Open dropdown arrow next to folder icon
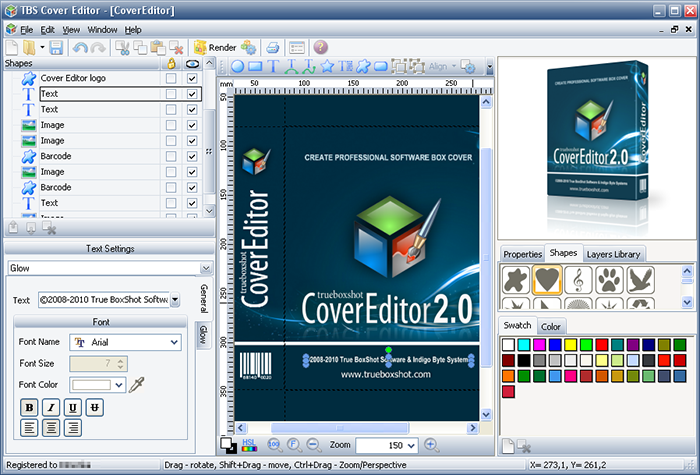Viewport: 700px width, 475px height. tap(42, 47)
